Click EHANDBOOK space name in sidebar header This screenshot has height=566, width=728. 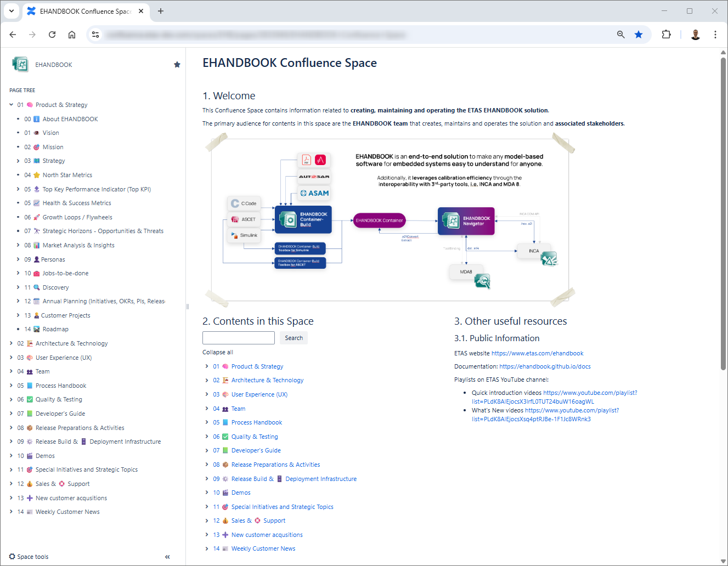click(54, 65)
